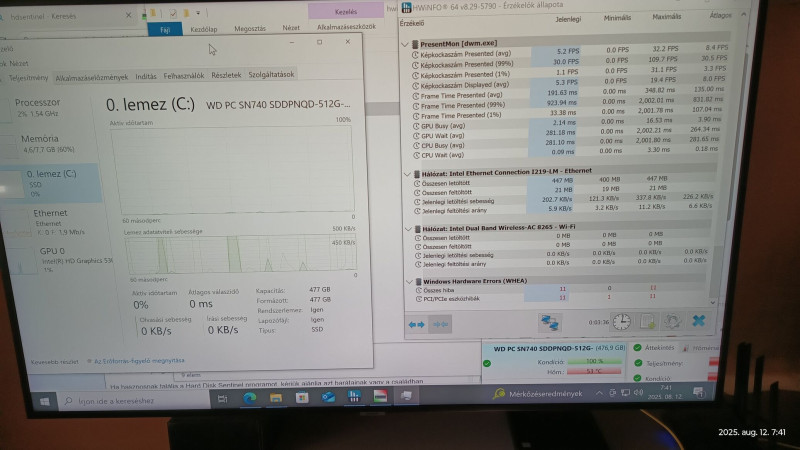The width and height of the screenshot is (800, 450).
Task: Click the HWiNFO expand-columns double arrows button
Action: tap(417, 324)
